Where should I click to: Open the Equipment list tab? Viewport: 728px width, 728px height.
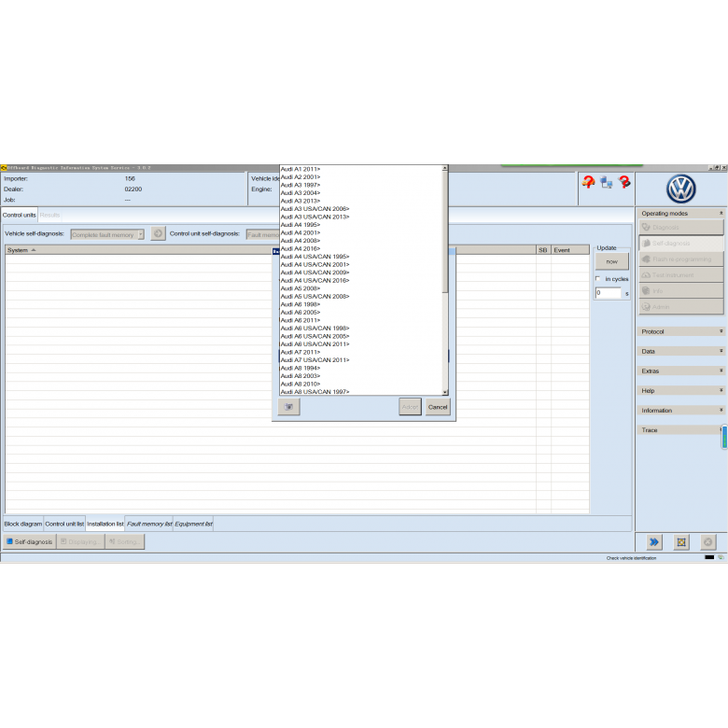coord(193,524)
